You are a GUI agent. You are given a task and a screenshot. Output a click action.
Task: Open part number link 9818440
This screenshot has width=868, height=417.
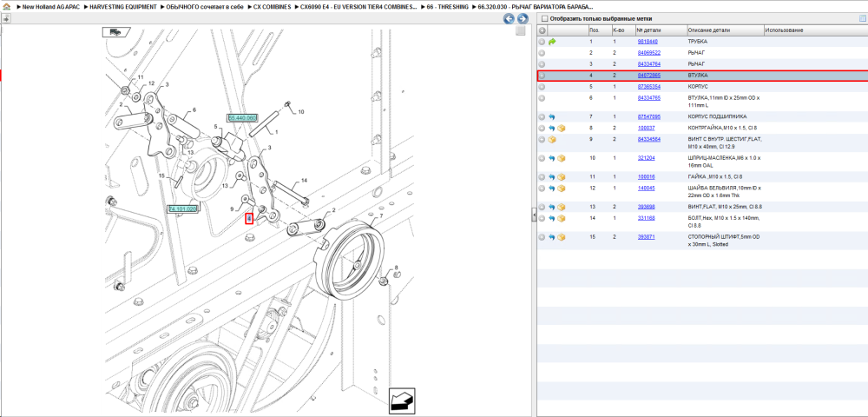coord(648,42)
